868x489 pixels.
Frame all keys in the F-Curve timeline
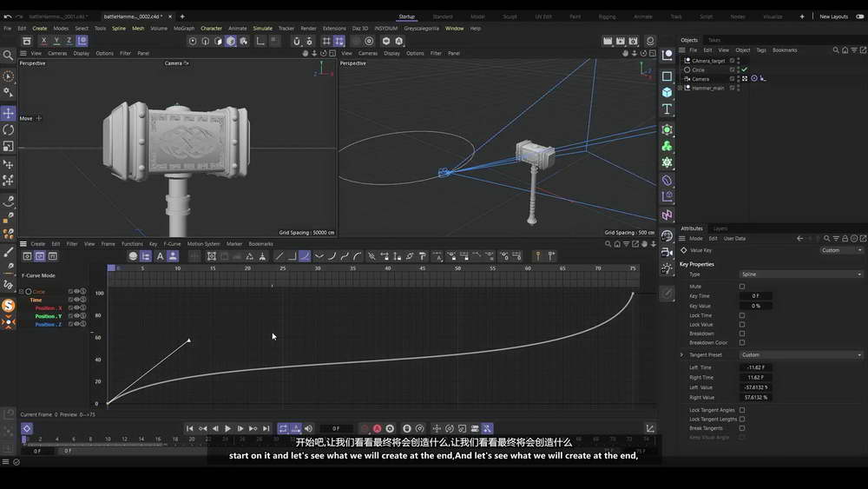pyautogui.click(x=212, y=256)
